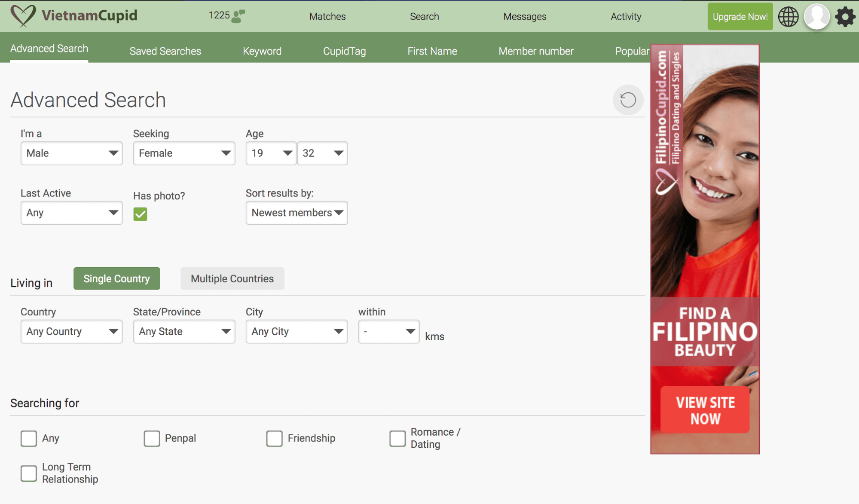Expand the I'm a gender dropdown
Screen dimensions: 859x504
pyautogui.click(x=71, y=153)
